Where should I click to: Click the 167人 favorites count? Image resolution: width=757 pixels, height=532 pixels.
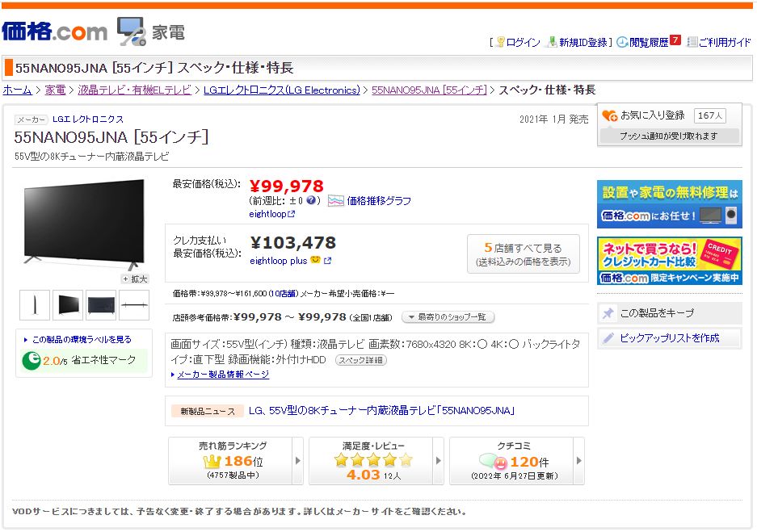(709, 115)
